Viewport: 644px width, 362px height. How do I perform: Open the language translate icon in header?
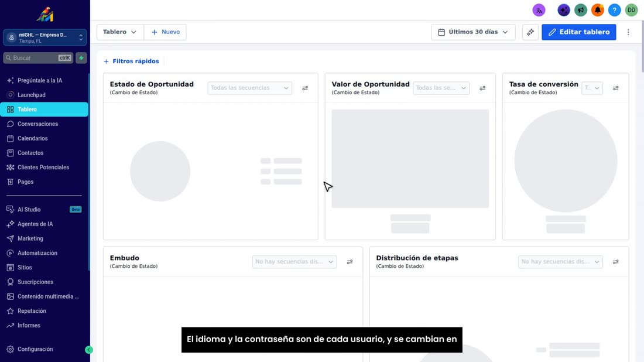[539, 11]
